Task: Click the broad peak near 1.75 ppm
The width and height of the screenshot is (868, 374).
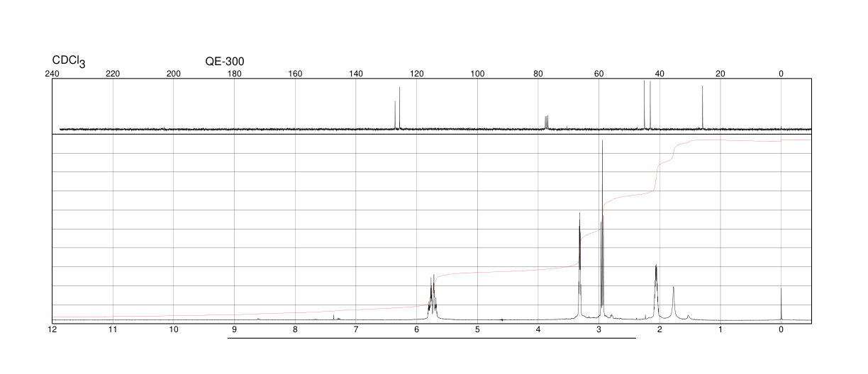Action: [673, 303]
